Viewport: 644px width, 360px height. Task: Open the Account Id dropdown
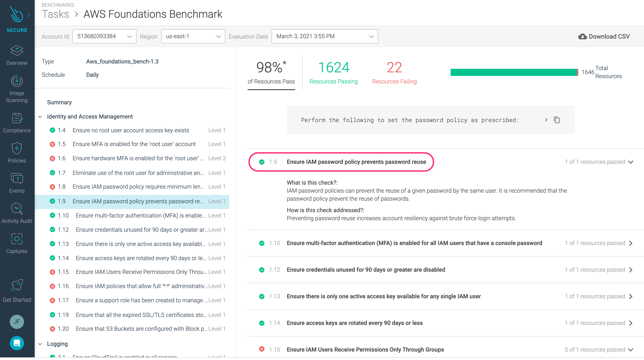coord(104,36)
